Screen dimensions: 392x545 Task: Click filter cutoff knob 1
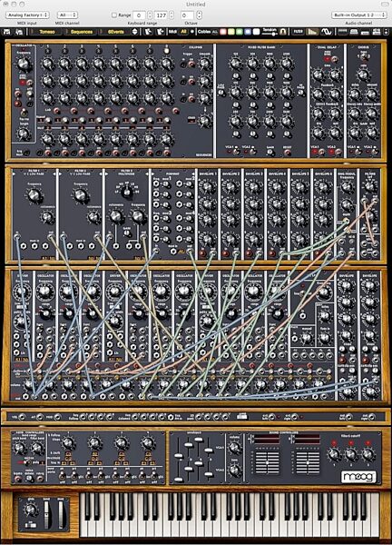tap(334, 454)
